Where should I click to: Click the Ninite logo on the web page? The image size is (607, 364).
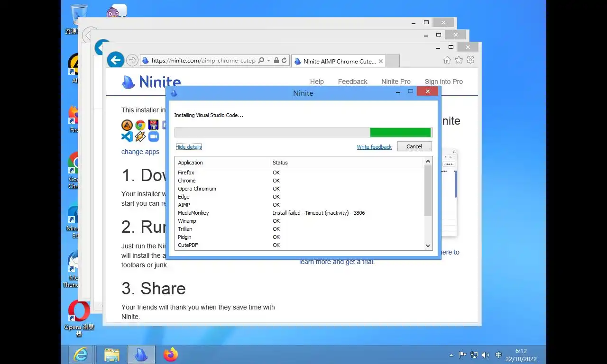(151, 82)
